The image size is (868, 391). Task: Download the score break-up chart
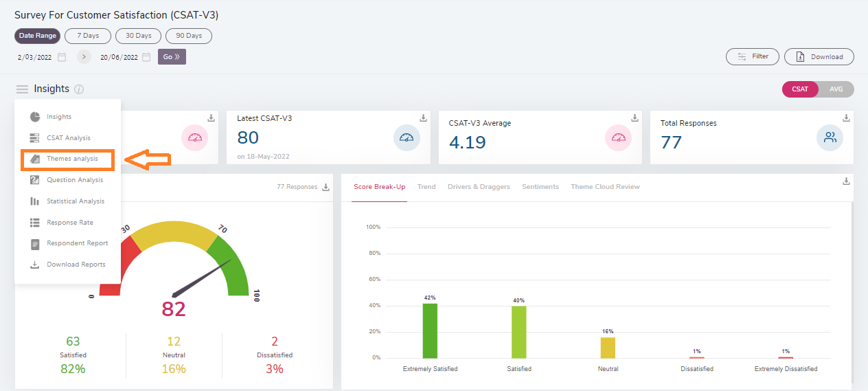(x=847, y=181)
